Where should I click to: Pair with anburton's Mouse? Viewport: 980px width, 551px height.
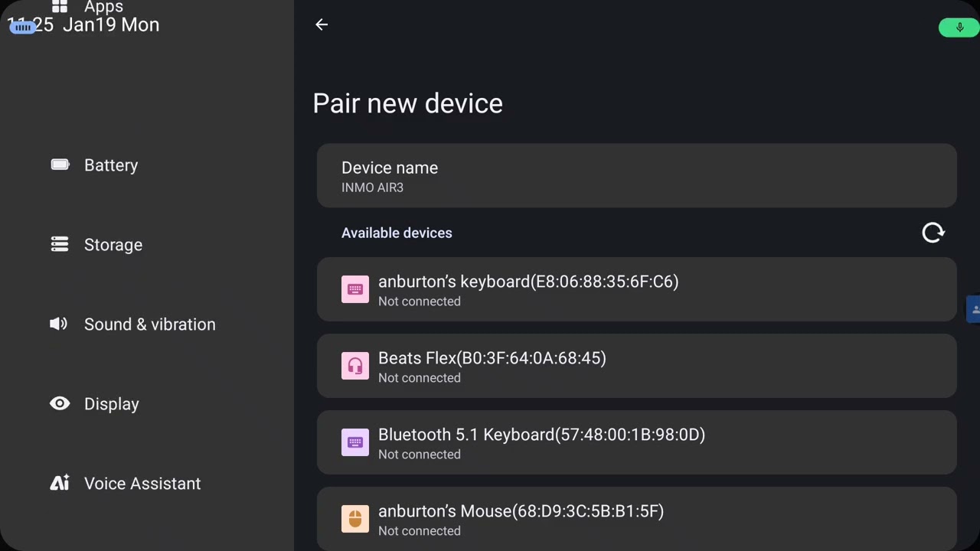[637, 519]
